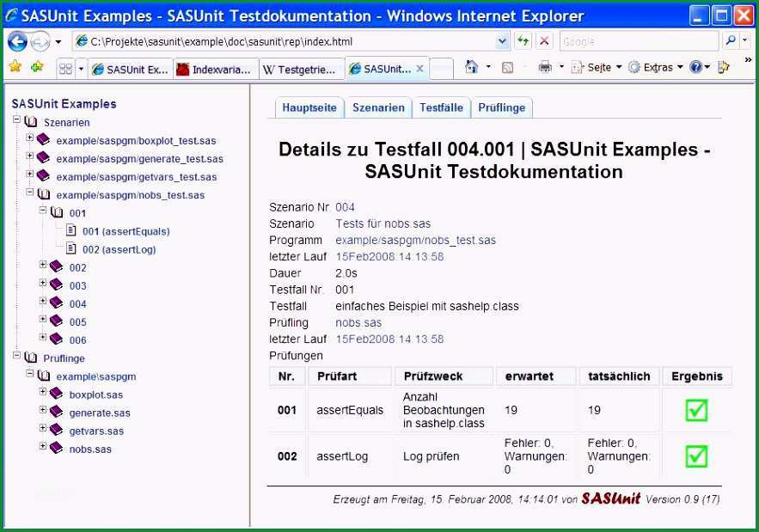
Task: Switch to the Prüflinge tab
Action: coord(501,107)
